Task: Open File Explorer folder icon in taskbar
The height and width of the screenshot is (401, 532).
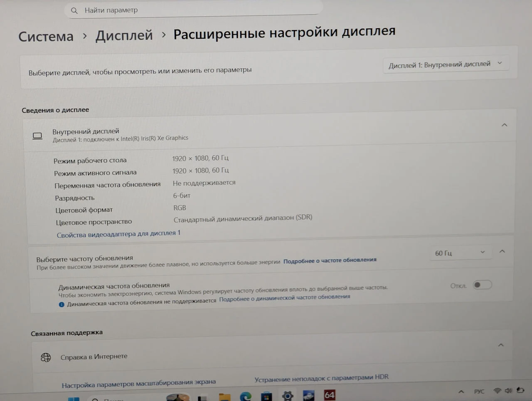Action: coord(224,397)
